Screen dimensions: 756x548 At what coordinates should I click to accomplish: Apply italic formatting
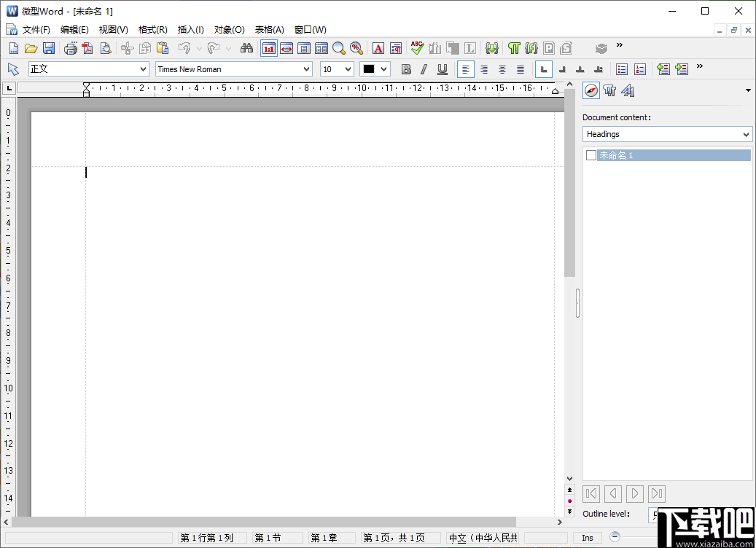pos(425,68)
